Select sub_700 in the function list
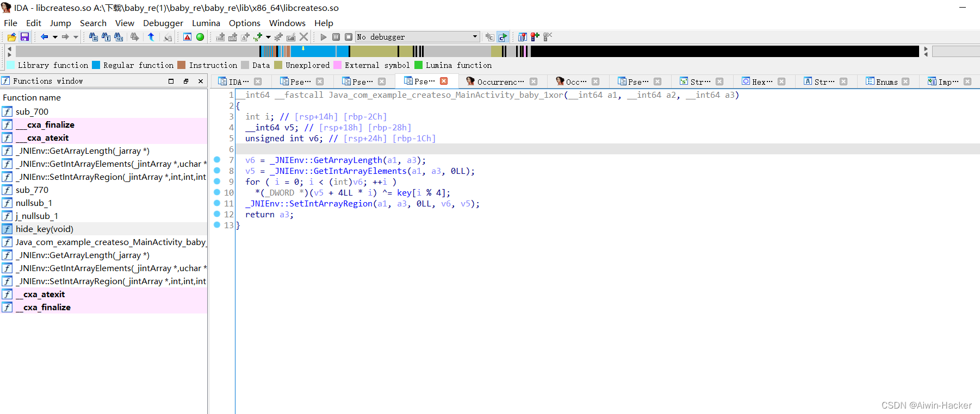The image size is (980, 414). coord(103,111)
